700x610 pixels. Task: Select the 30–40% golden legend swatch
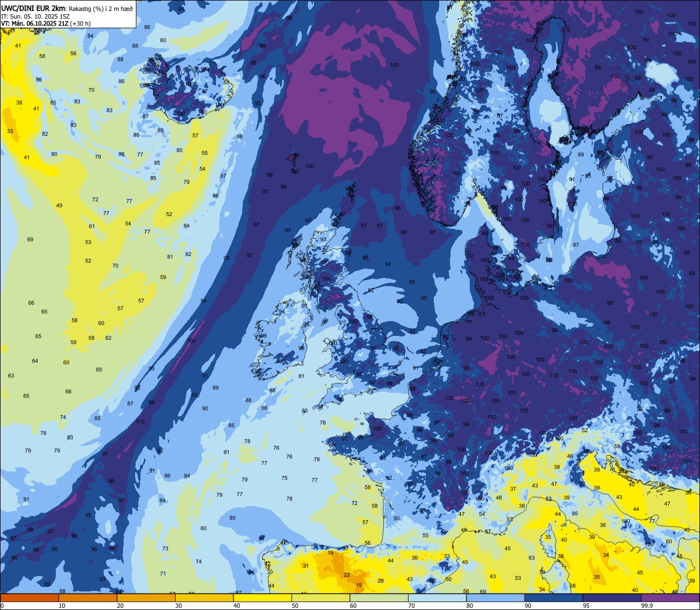[x=204, y=597]
